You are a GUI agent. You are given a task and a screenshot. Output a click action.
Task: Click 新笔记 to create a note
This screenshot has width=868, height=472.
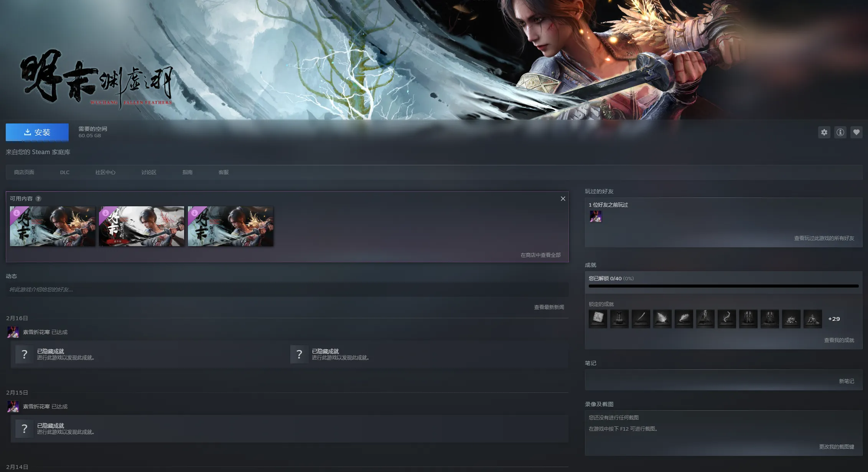(846, 381)
